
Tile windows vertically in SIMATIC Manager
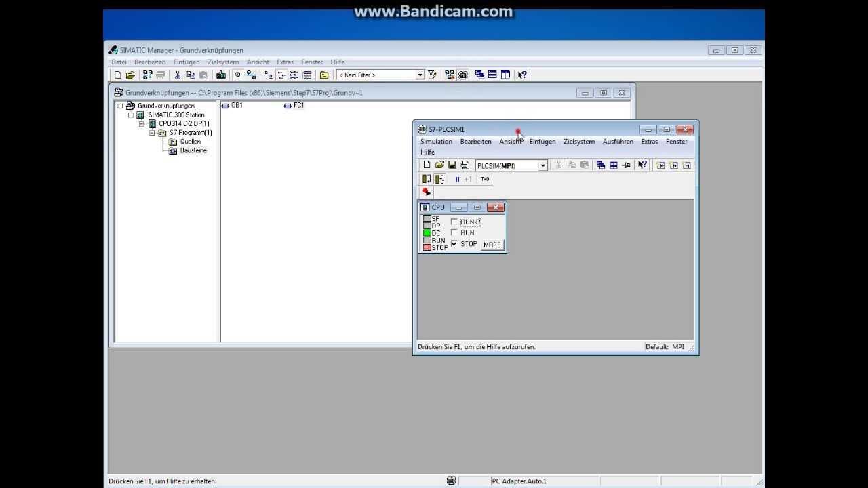tap(505, 75)
